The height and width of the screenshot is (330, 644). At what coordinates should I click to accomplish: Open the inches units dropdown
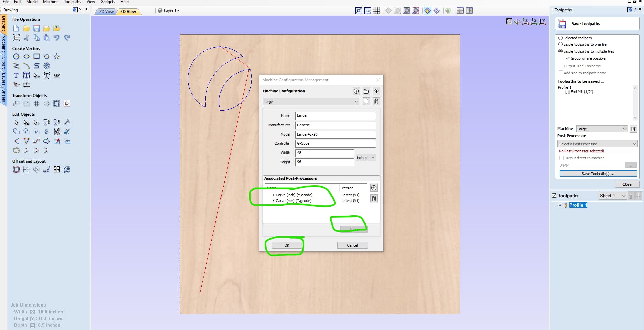click(x=365, y=157)
